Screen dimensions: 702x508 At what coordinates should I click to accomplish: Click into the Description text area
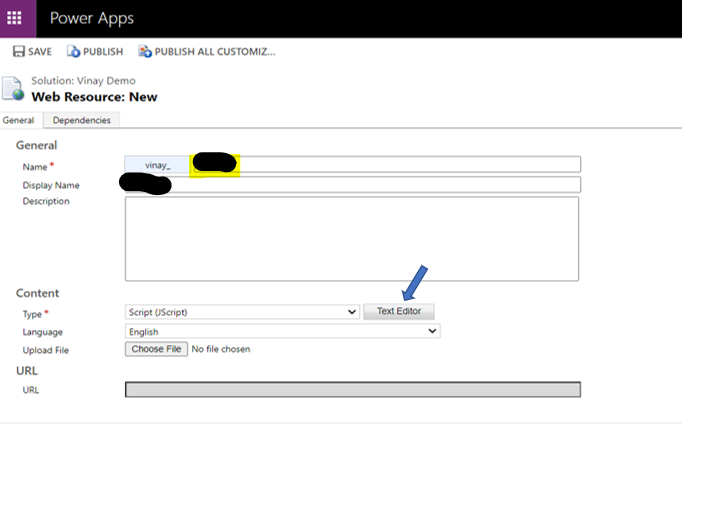point(352,239)
